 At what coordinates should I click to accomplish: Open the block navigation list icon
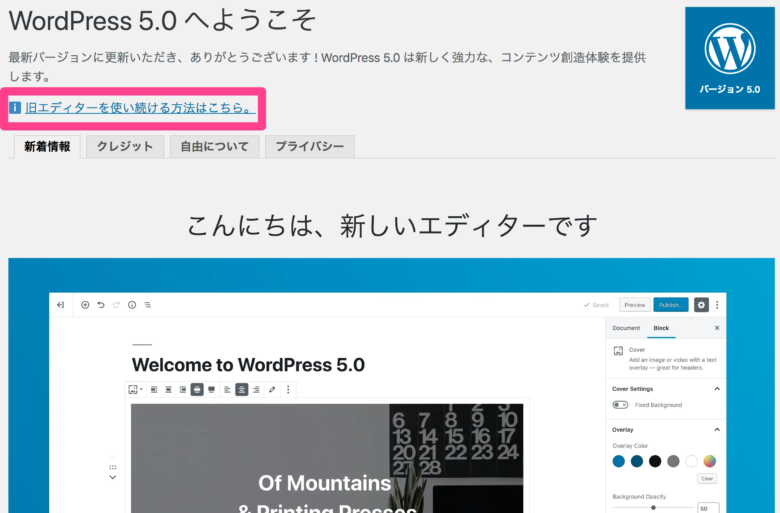pos(148,305)
